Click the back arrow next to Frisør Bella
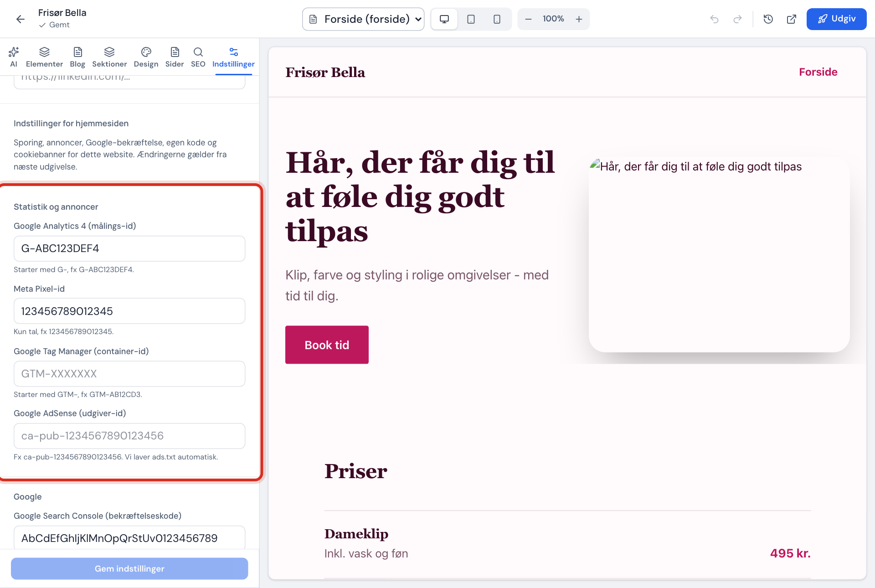This screenshot has width=875, height=588. coord(20,19)
